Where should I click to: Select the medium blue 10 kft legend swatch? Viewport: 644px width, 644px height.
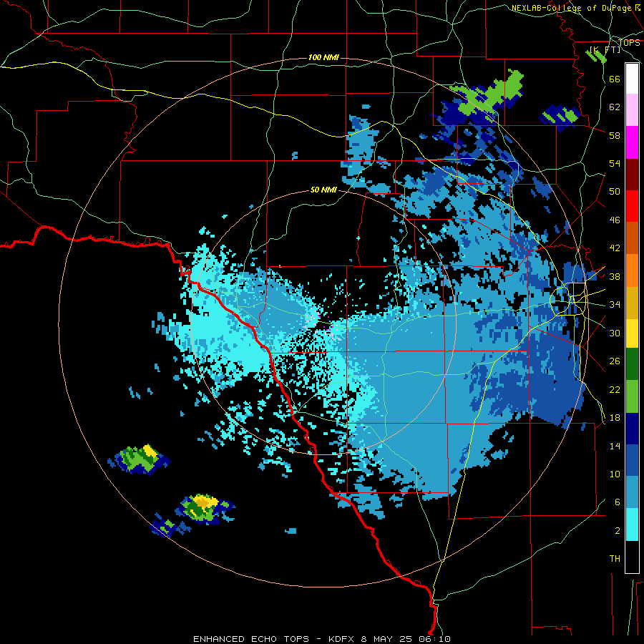tap(632, 461)
